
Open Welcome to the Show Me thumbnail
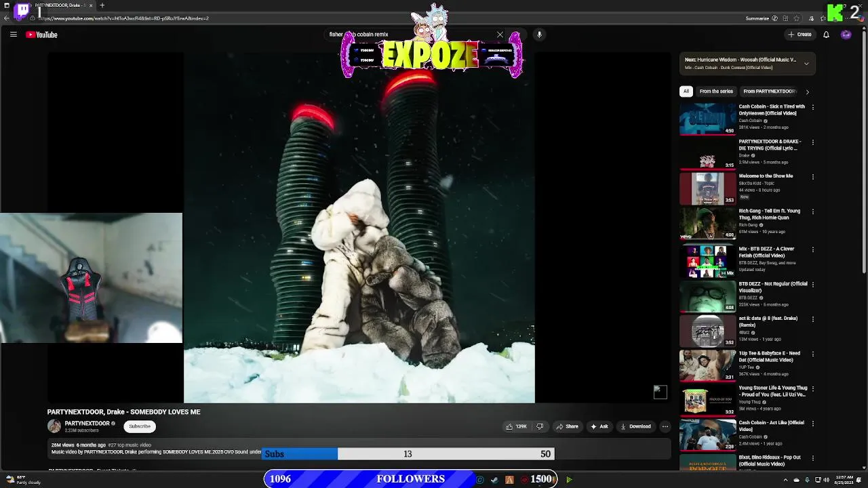tap(707, 188)
